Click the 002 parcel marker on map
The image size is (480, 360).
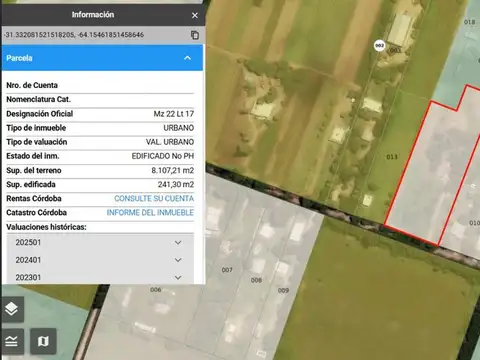pos(380,45)
